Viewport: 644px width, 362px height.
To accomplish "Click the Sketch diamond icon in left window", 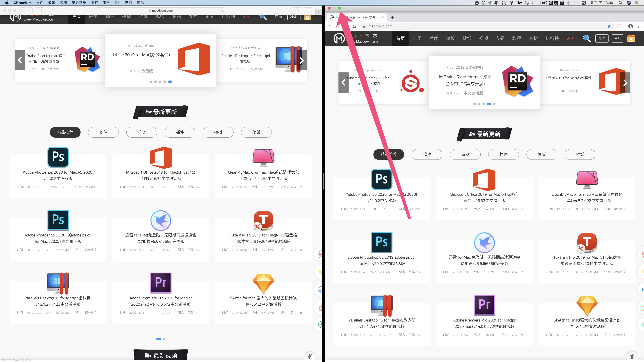I will click(x=263, y=283).
